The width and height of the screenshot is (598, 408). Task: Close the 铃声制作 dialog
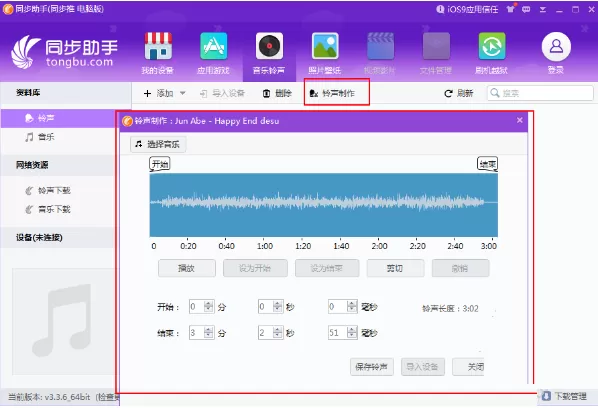[x=519, y=120]
